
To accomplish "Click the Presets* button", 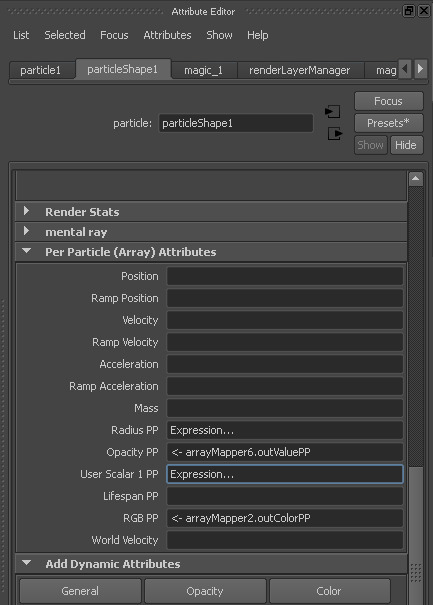I will pyautogui.click(x=389, y=123).
